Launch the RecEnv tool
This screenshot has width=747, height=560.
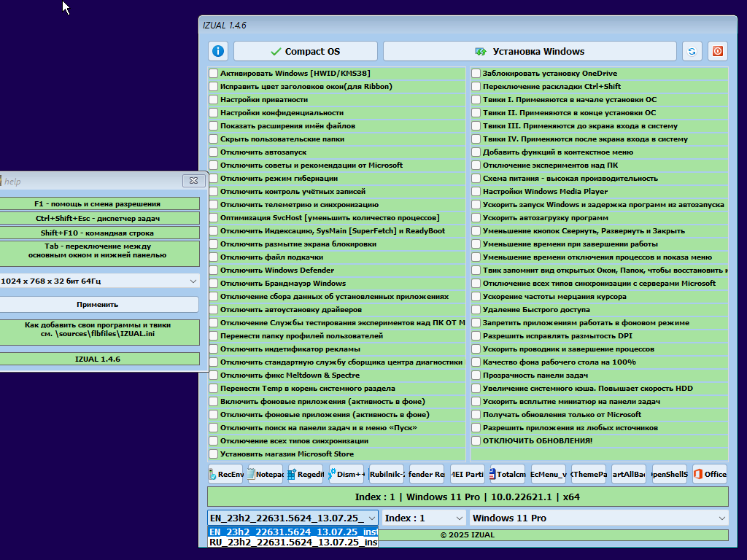click(x=225, y=474)
